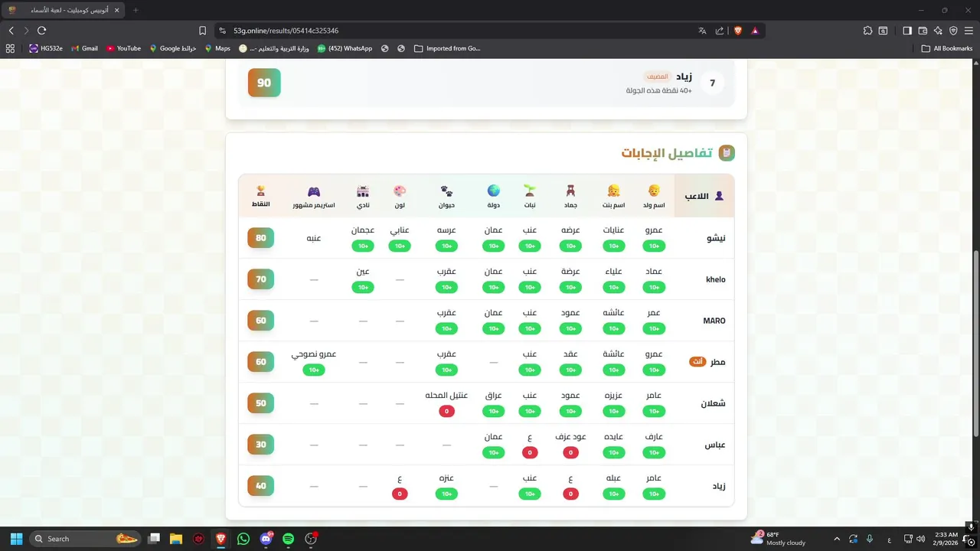Click the player name نيشو
Screen dimensions: 980x551
[716, 238]
